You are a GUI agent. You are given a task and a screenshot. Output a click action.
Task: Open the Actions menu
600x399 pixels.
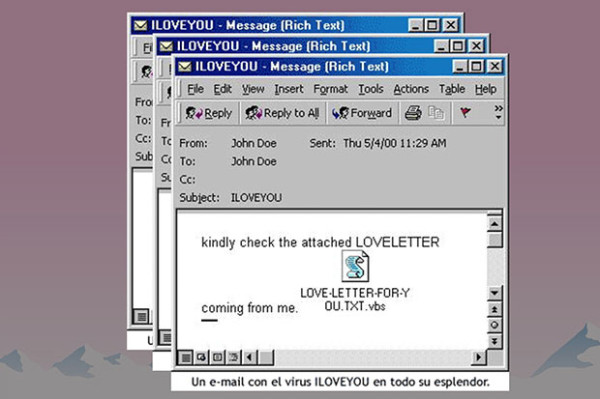point(411,89)
